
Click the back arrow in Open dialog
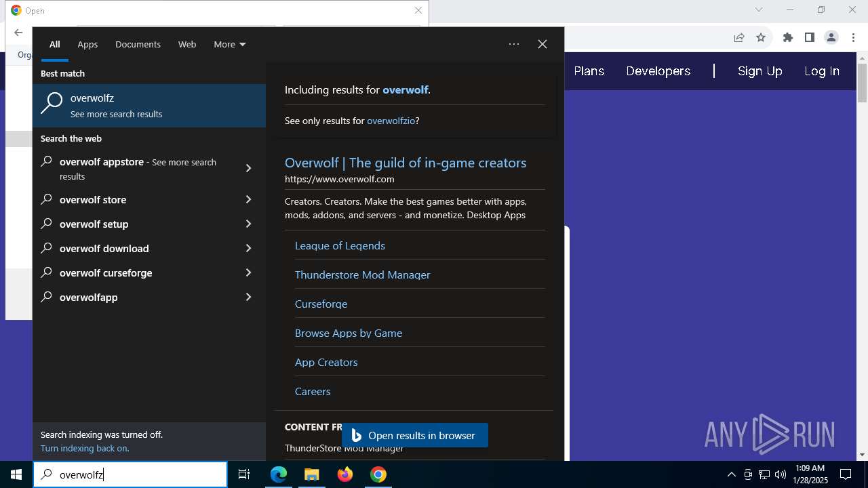(x=18, y=33)
